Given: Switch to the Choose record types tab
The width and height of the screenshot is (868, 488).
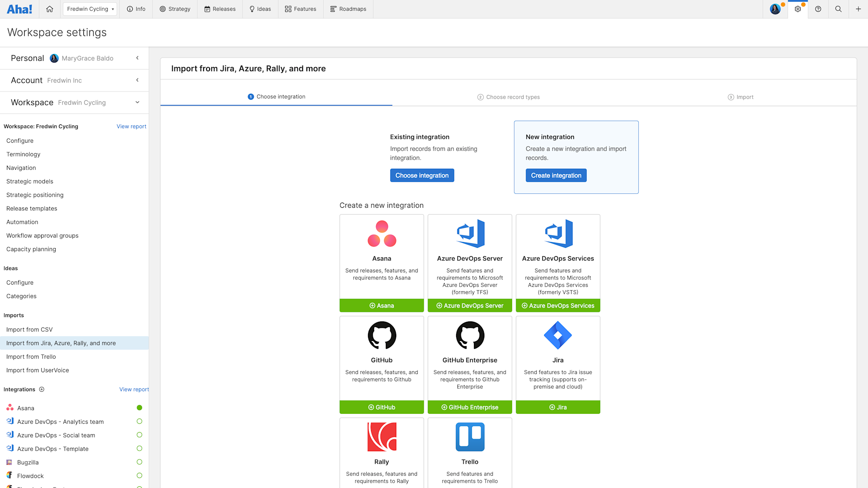Looking at the screenshot, I should [x=508, y=97].
